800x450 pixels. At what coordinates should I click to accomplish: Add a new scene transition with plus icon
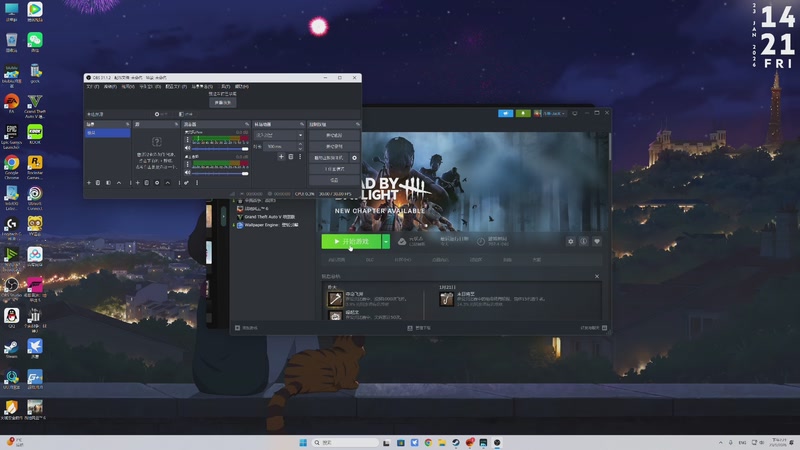(281, 157)
